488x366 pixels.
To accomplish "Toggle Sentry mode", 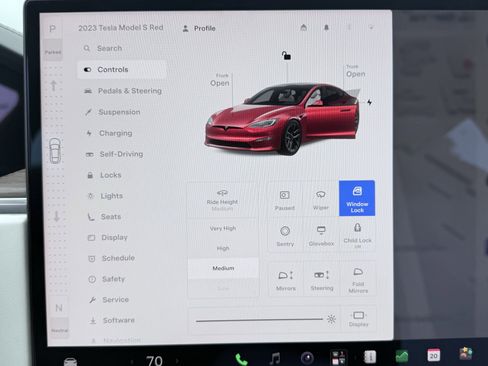I will [x=285, y=235].
